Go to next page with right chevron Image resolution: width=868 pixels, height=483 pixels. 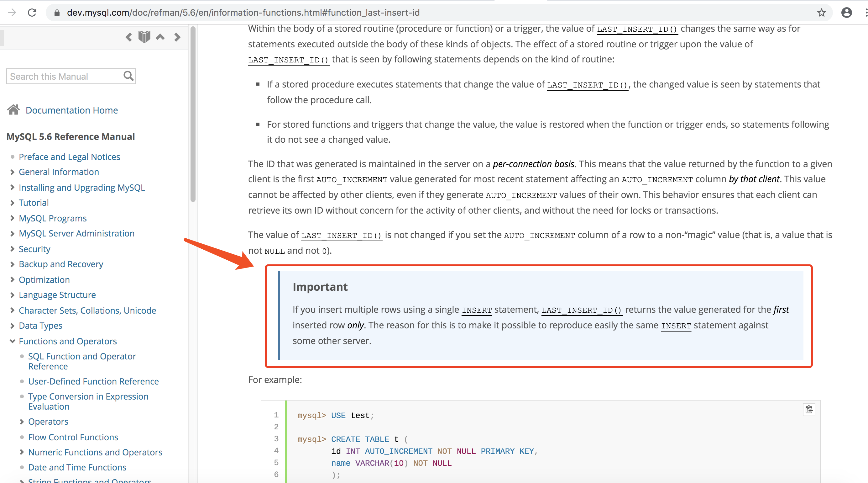pyautogui.click(x=177, y=37)
